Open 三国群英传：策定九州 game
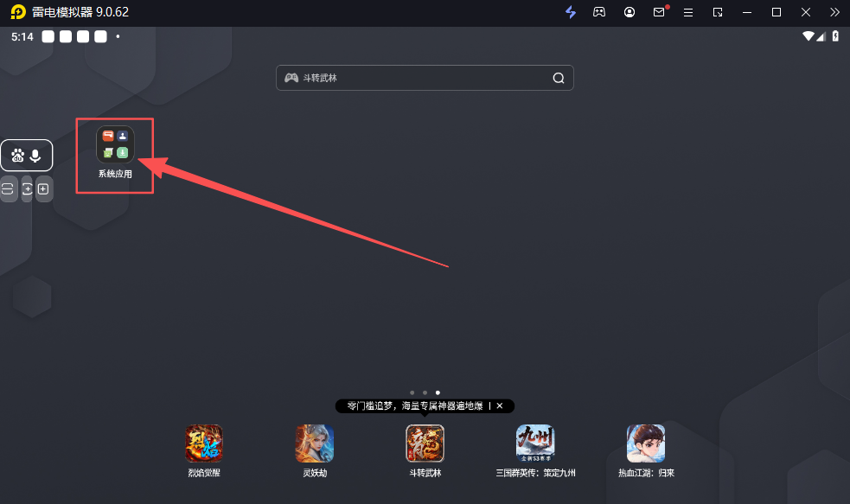 535,443
